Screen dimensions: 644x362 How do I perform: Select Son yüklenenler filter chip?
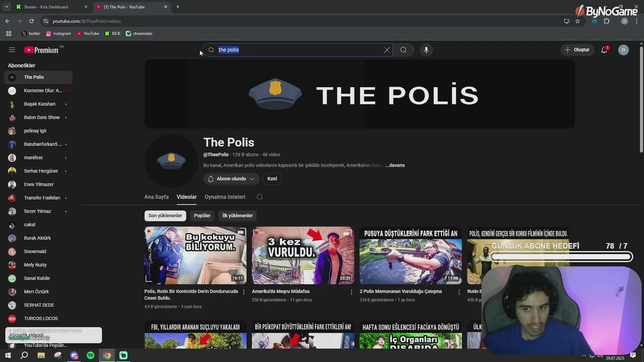(165, 216)
